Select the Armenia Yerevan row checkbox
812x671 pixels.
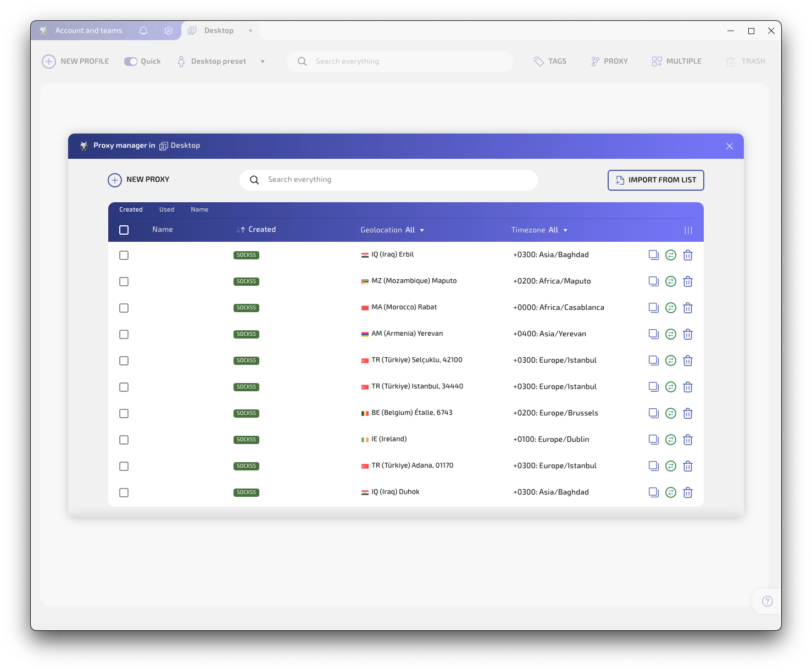[x=124, y=334]
